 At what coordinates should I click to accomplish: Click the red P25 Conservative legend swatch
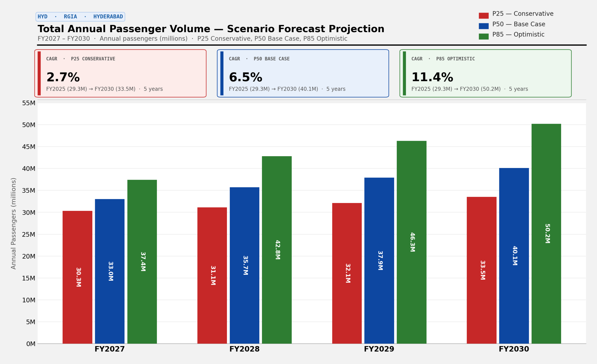[x=483, y=16]
